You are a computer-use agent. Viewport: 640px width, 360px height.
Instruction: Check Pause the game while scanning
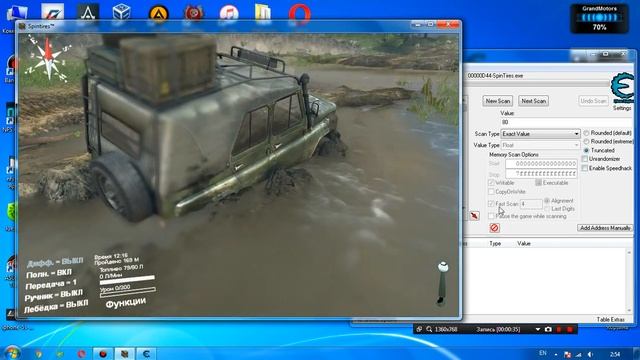coord(491,216)
